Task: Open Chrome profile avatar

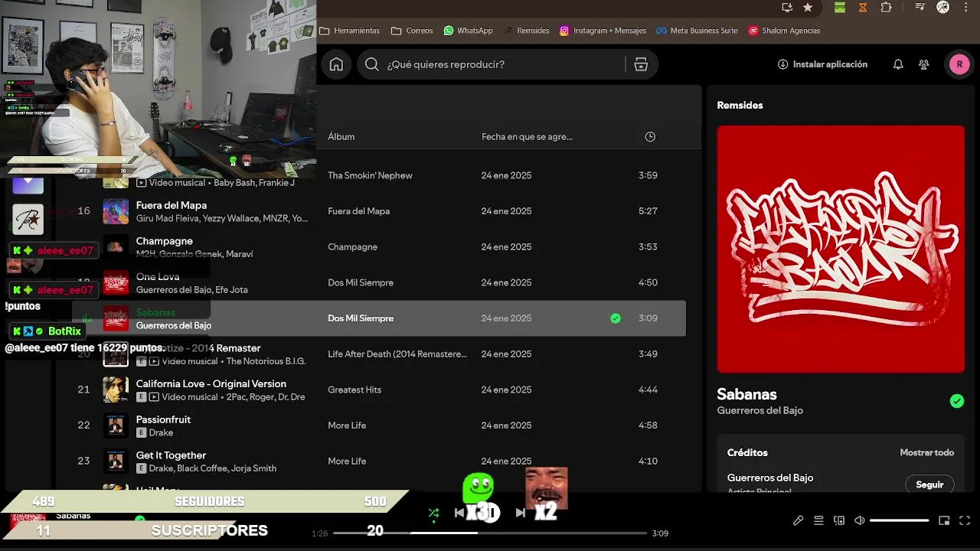Action: tap(942, 7)
